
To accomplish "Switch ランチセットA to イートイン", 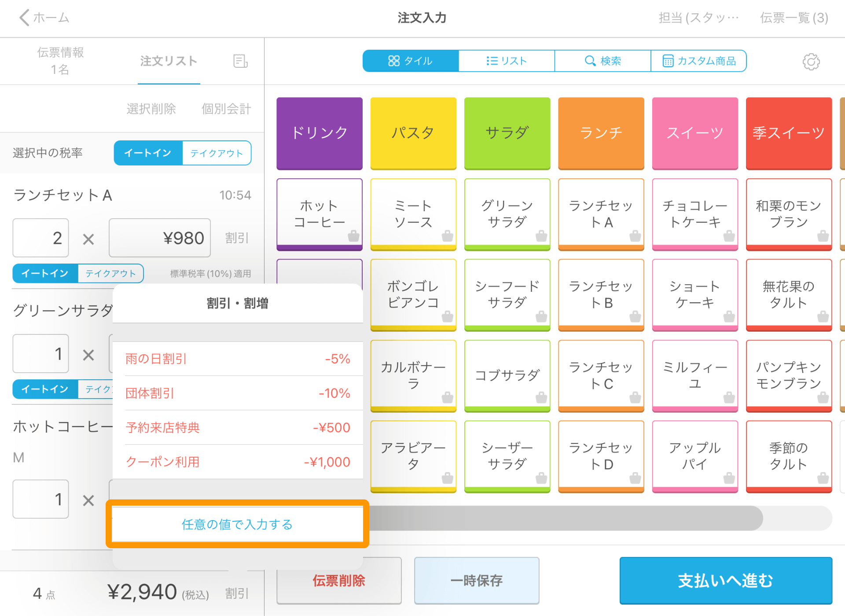I will 45,273.
